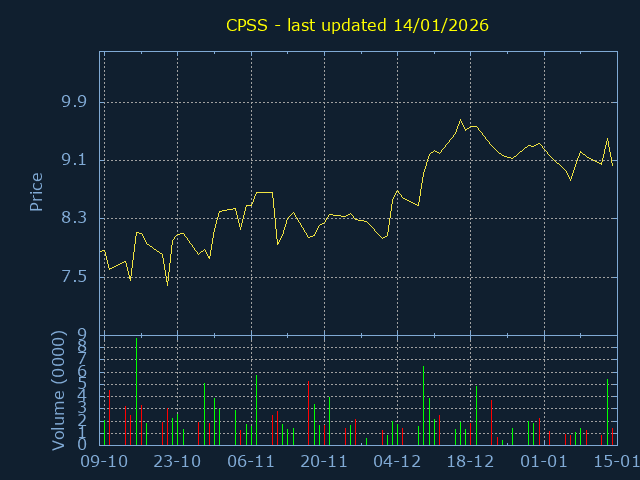Image resolution: width=640 pixels, height=480 pixels.
Task: Select the 9.1 price tick label
Action: [74, 160]
